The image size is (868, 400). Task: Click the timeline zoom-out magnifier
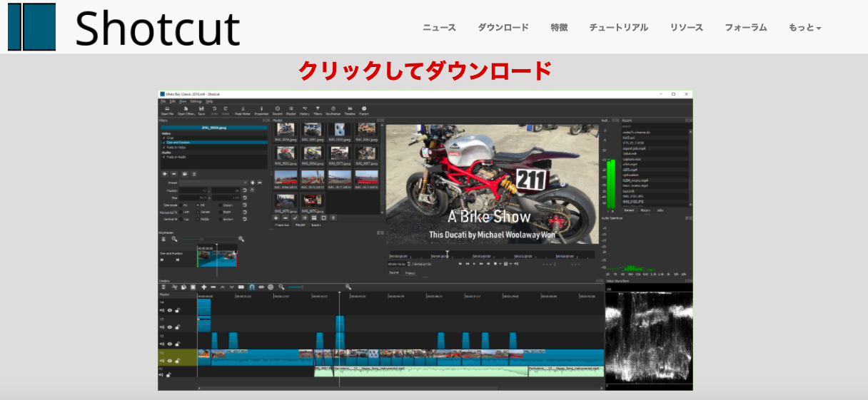(281, 287)
